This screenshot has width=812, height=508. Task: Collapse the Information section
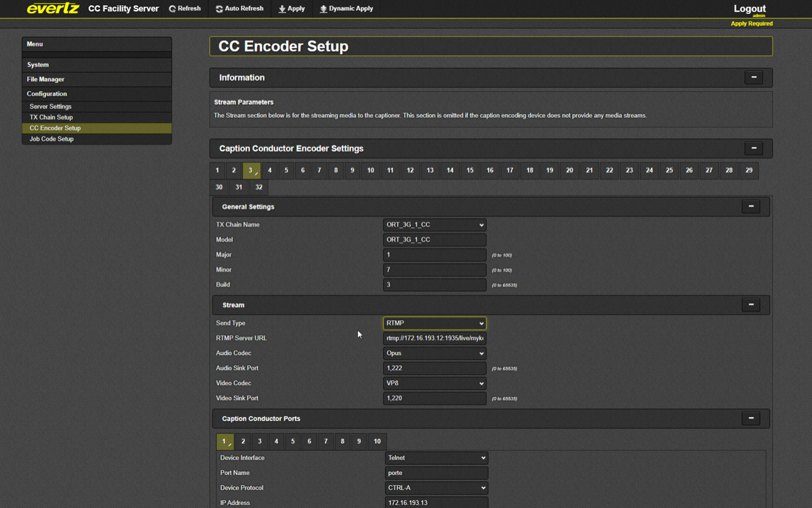754,77
